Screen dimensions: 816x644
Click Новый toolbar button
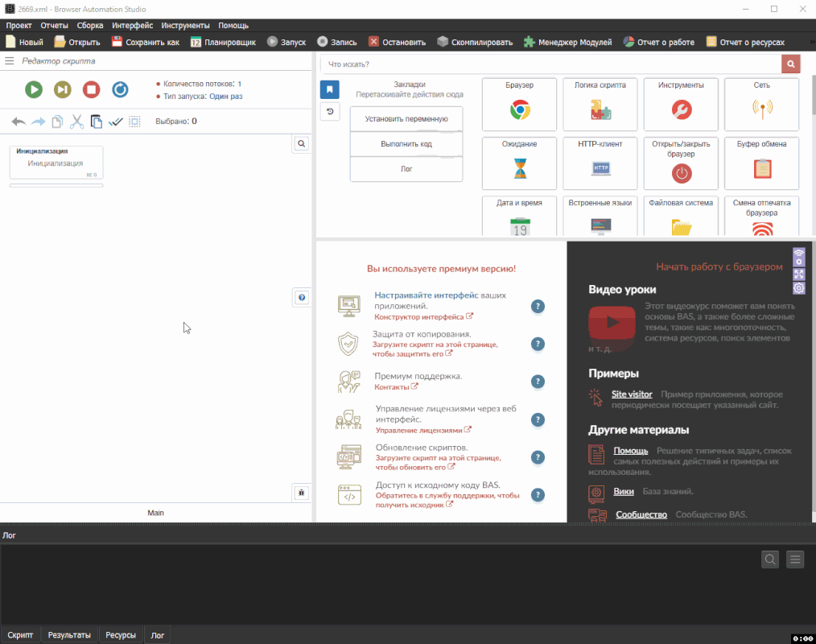tap(24, 42)
